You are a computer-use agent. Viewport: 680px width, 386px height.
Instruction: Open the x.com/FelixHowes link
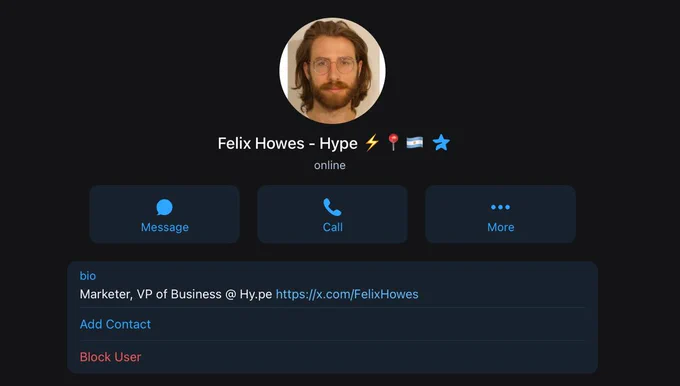coord(347,294)
